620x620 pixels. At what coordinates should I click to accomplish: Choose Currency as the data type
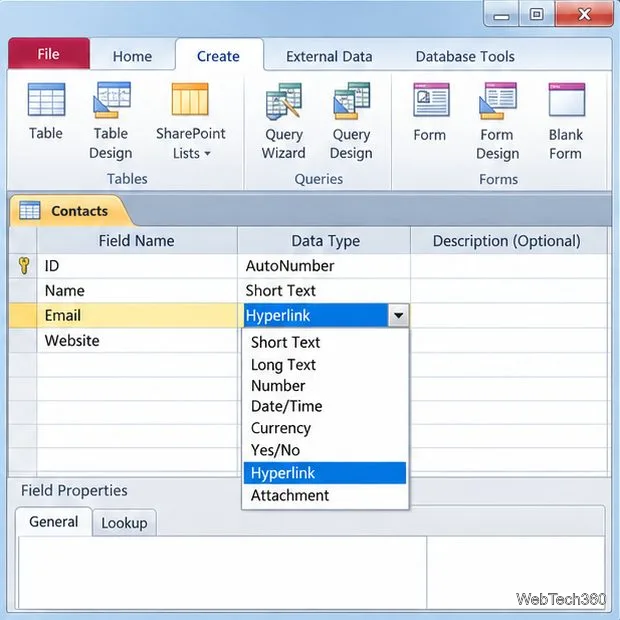tap(325, 428)
